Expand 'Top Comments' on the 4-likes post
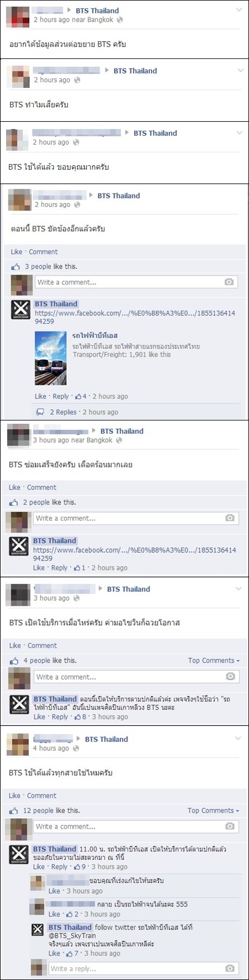 214,661
